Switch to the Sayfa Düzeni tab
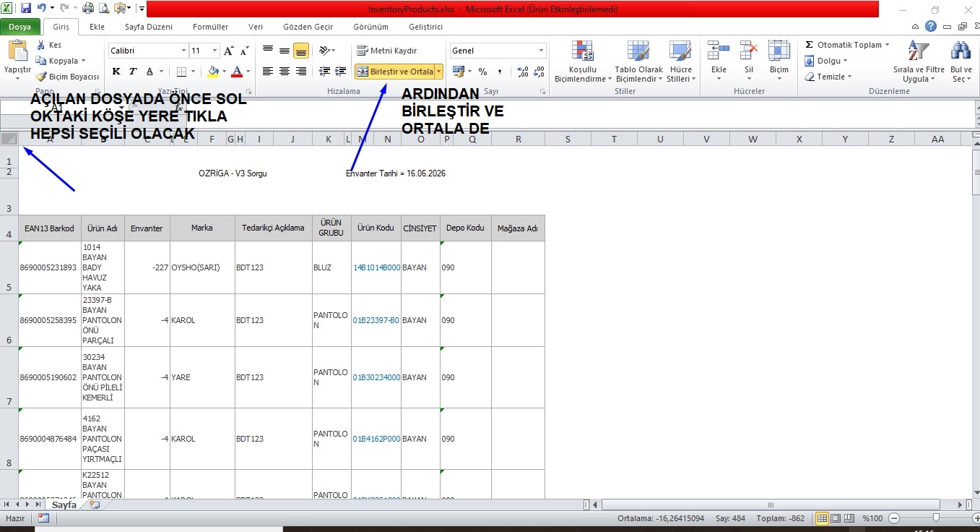 (149, 27)
